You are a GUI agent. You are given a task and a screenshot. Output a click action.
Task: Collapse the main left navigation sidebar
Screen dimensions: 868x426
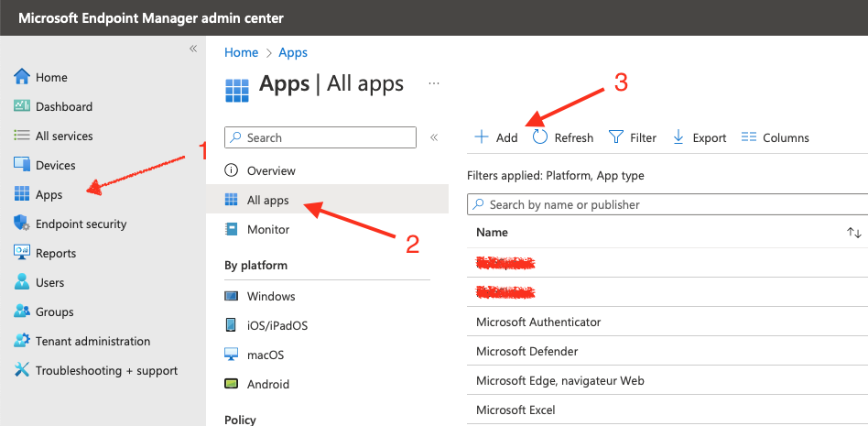click(193, 49)
